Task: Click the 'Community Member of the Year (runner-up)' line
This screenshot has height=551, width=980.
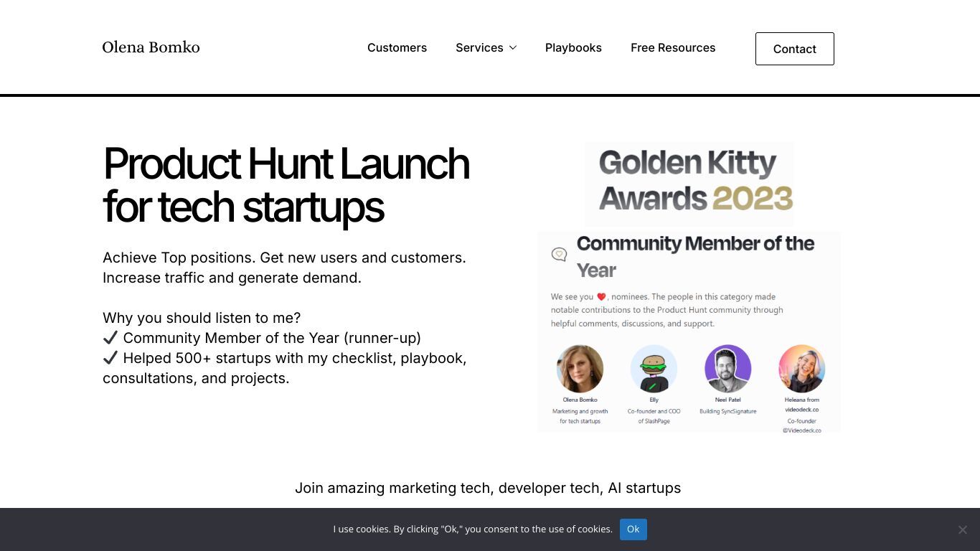Action: (x=262, y=338)
